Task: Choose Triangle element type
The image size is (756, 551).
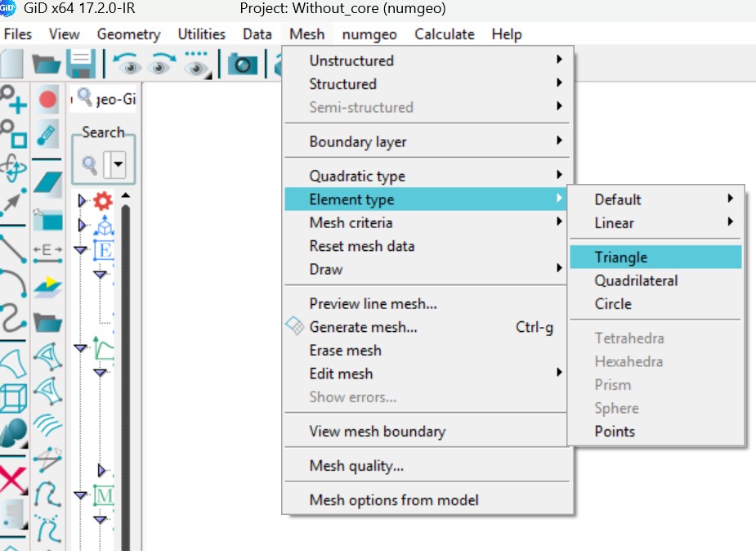Action: [x=621, y=258]
